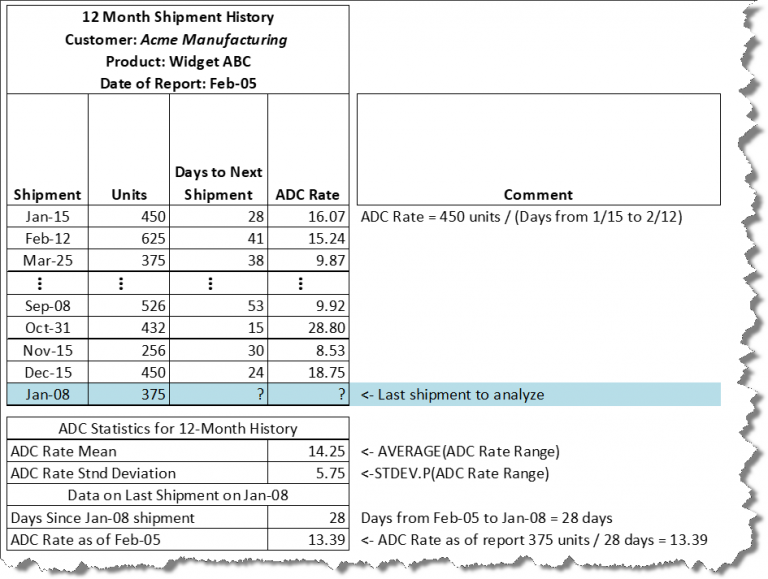Click the Mar-25 ADC rate 9.87
768x579 pixels.
tap(309, 260)
